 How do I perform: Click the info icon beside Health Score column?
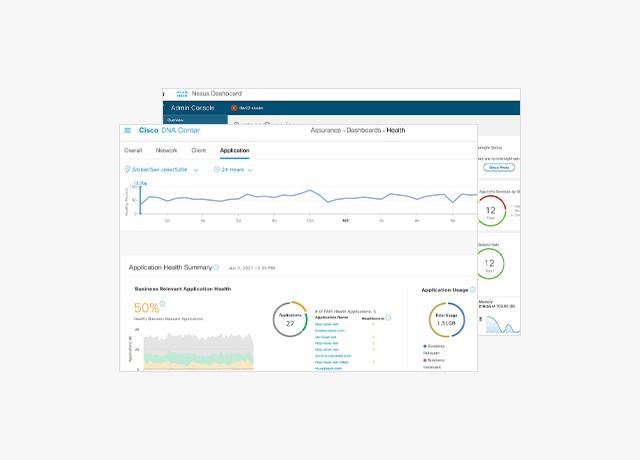pyautogui.click(x=388, y=318)
